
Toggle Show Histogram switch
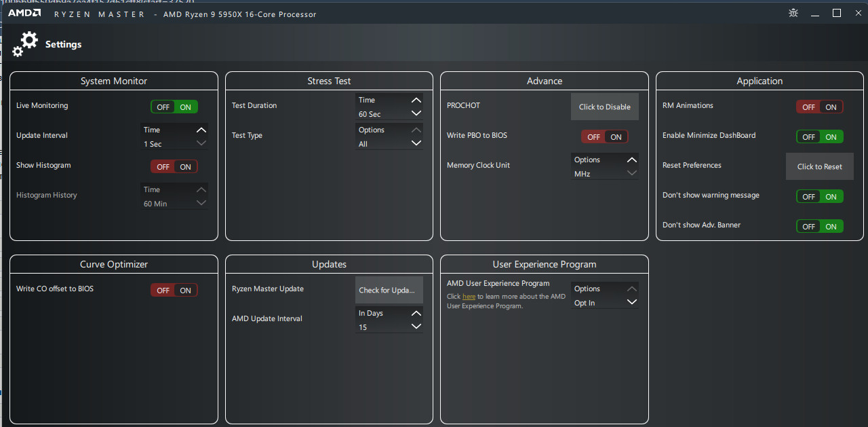tap(174, 167)
